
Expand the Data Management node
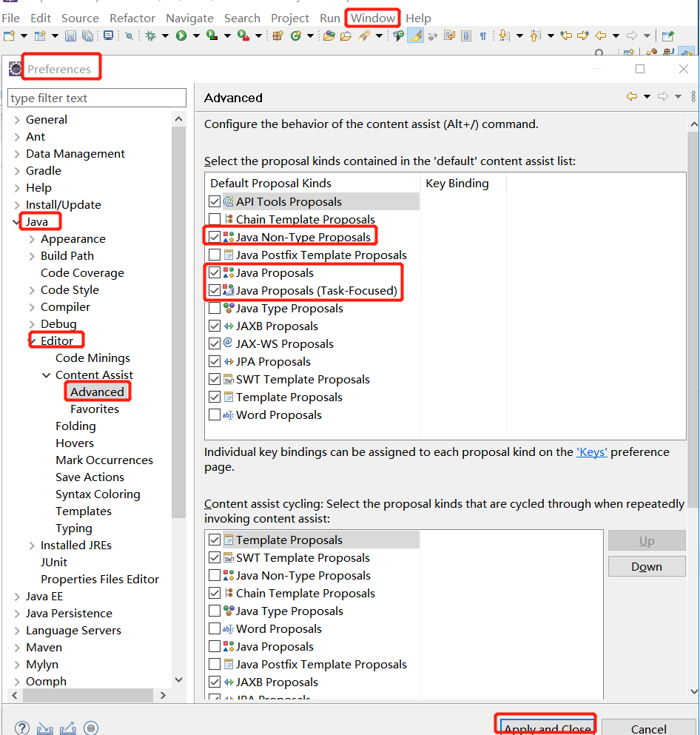coord(17,154)
